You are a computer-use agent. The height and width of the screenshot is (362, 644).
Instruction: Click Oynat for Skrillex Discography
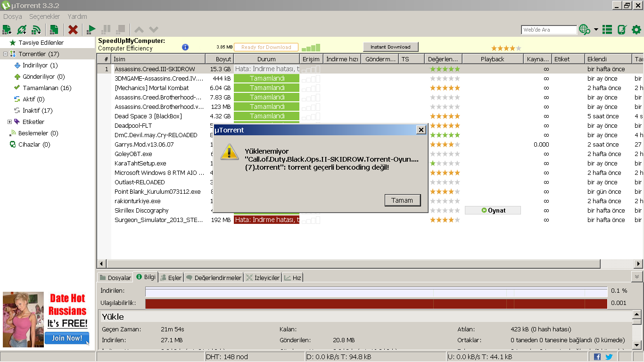[493, 211]
